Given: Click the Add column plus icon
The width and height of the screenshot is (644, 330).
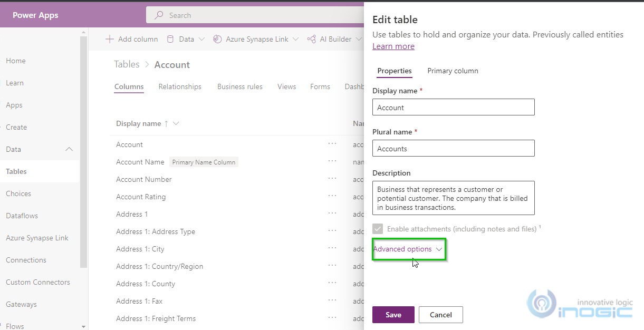Looking at the screenshot, I should pos(110,39).
